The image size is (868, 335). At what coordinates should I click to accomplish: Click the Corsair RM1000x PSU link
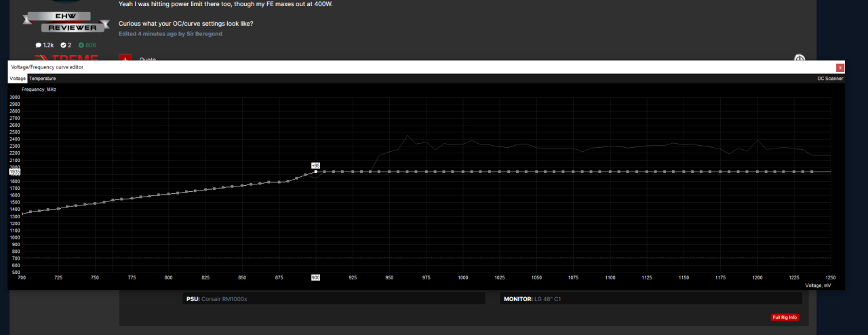coord(224,298)
